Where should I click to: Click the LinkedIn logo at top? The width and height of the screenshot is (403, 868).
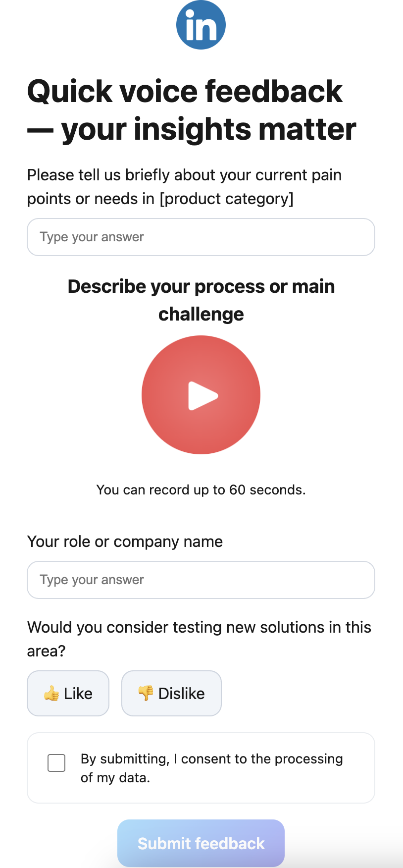(x=201, y=25)
